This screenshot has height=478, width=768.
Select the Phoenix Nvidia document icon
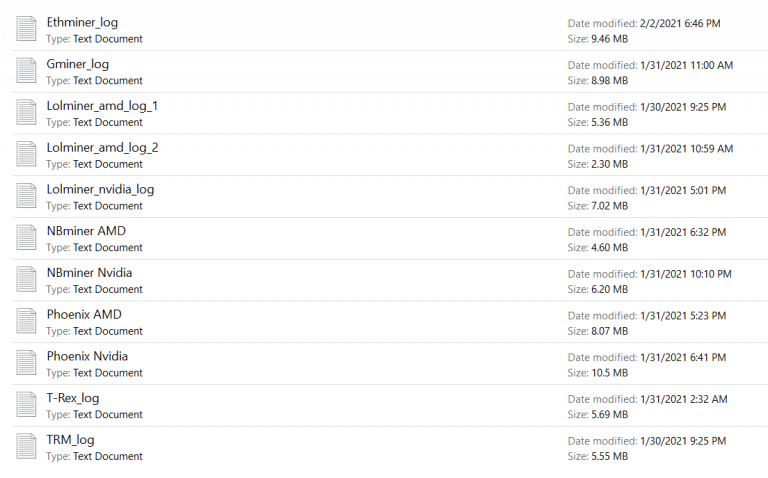(x=27, y=364)
